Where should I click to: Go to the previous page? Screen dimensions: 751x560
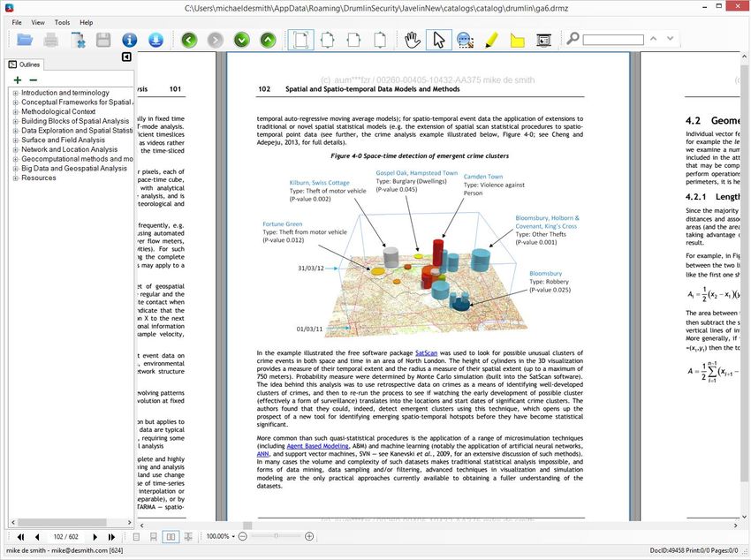click(37, 537)
